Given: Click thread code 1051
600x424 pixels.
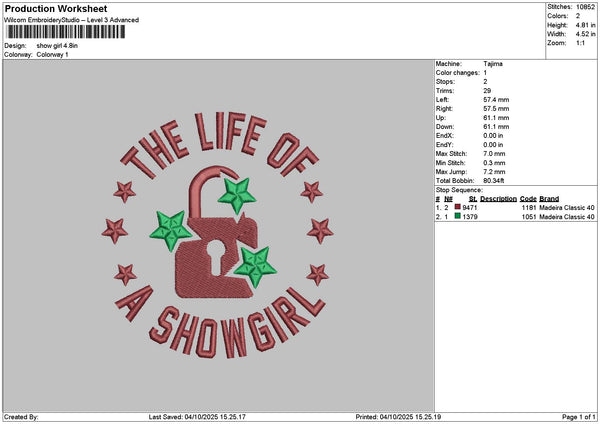Looking at the screenshot, I should [x=529, y=217].
